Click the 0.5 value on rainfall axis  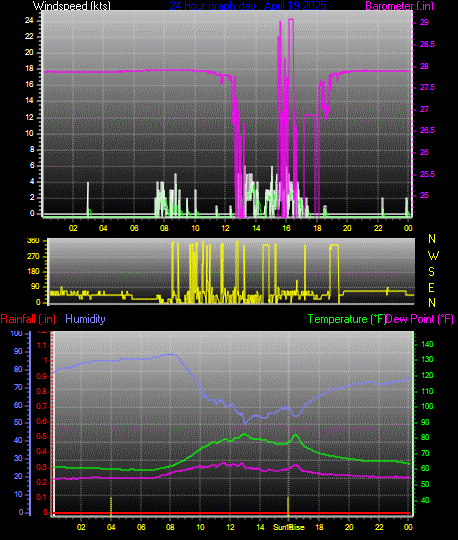click(42, 437)
